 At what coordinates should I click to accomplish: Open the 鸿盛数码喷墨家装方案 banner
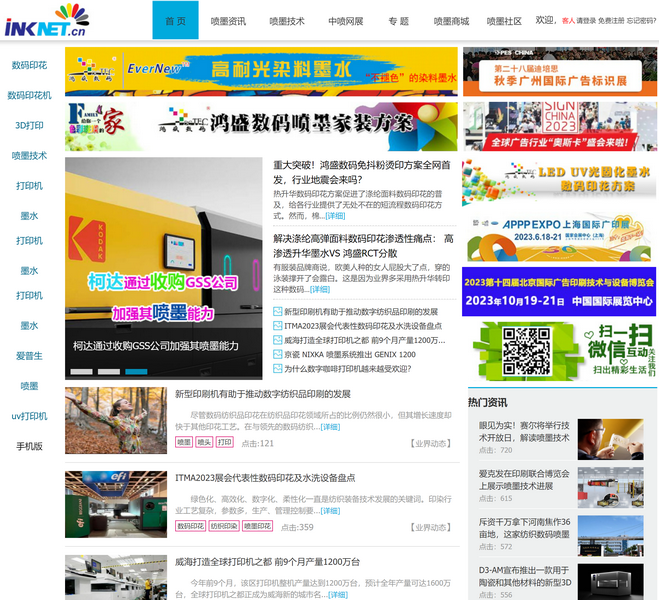point(260,125)
